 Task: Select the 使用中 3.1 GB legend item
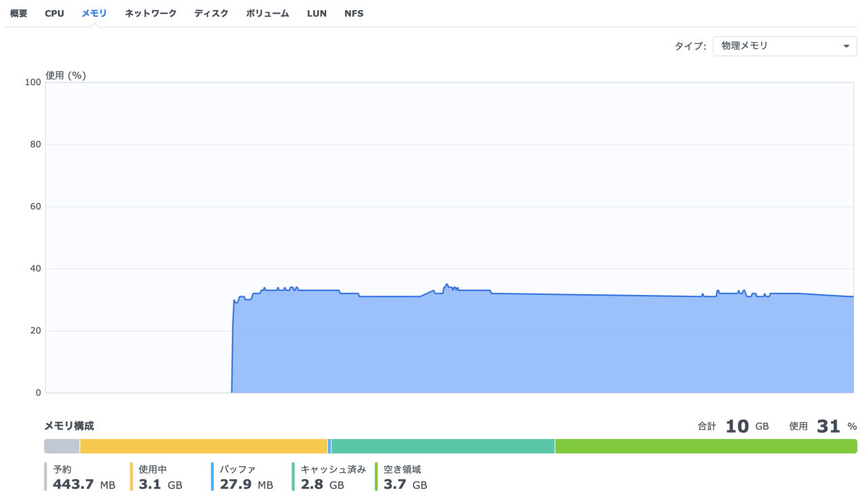pos(160,477)
